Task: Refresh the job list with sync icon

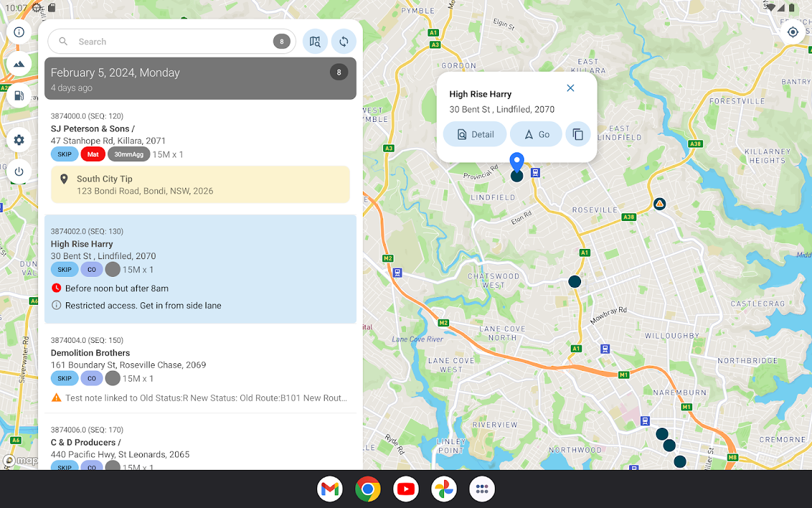Action: 344,42
